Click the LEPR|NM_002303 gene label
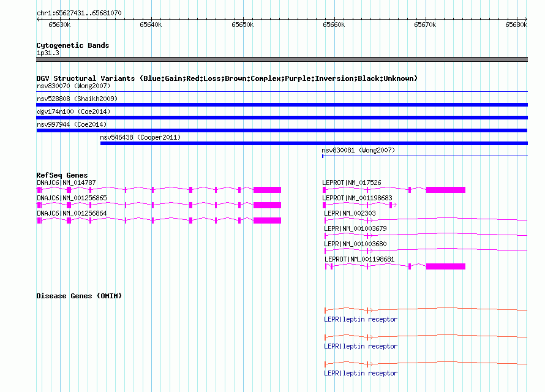Viewport: 545px width, 392px height. point(350,213)
